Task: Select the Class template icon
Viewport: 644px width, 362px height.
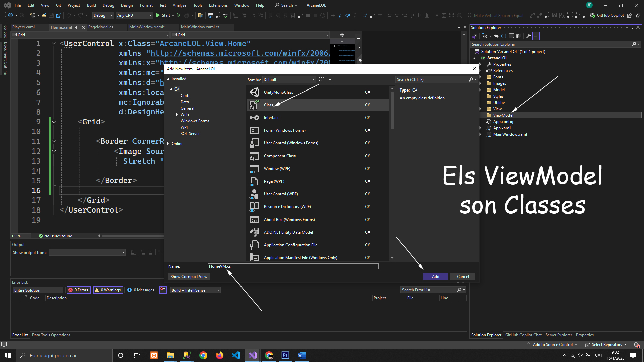Action: 254,105
